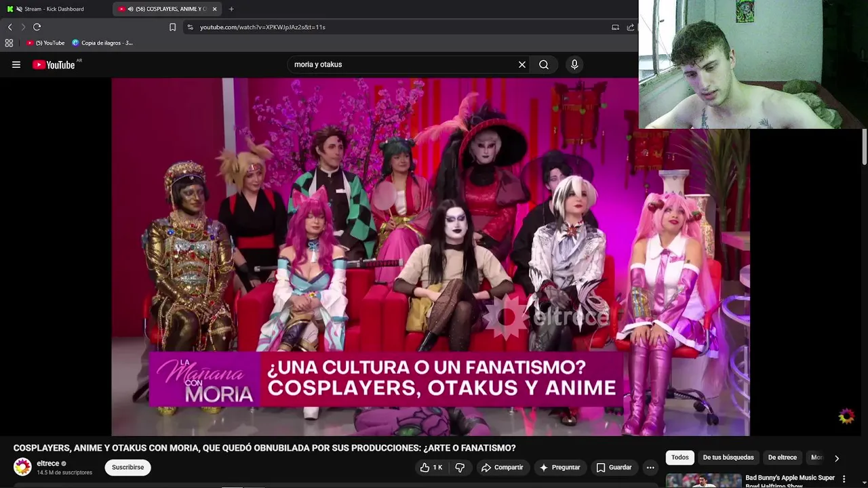Select the De eltrece filter chip
The height and width of the screenshot is (488, 868).
point(783,457)
